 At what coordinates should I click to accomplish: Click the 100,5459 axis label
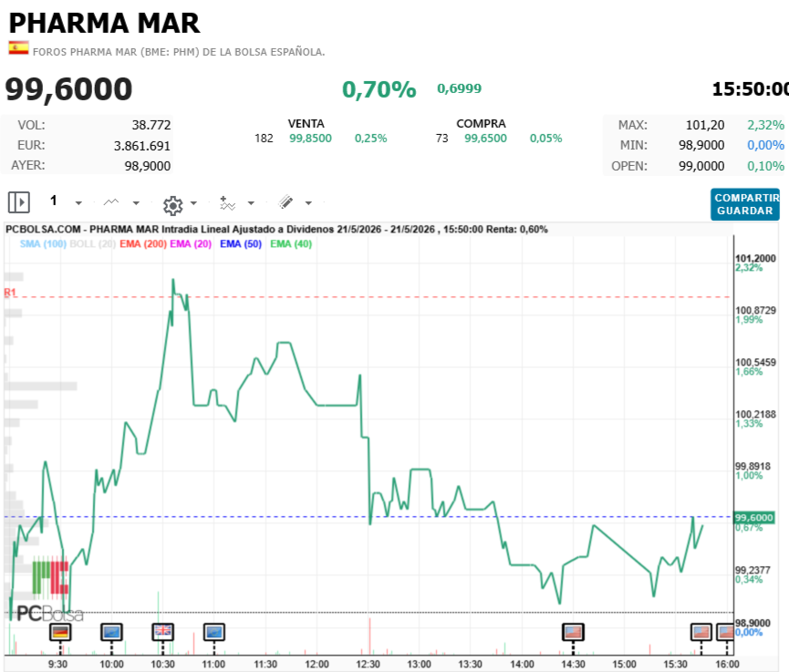point(755,362)
